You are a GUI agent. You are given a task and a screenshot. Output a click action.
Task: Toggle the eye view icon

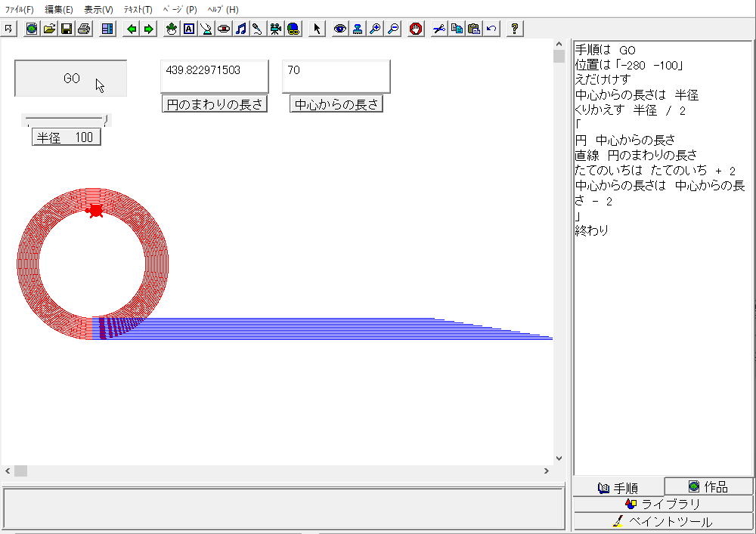[x=340, y=29]
